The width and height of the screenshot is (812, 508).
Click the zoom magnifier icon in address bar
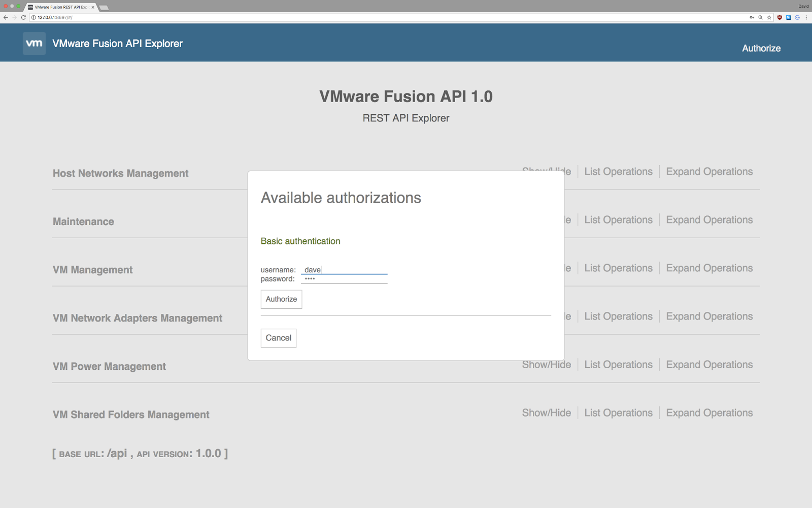pos(760,17)
